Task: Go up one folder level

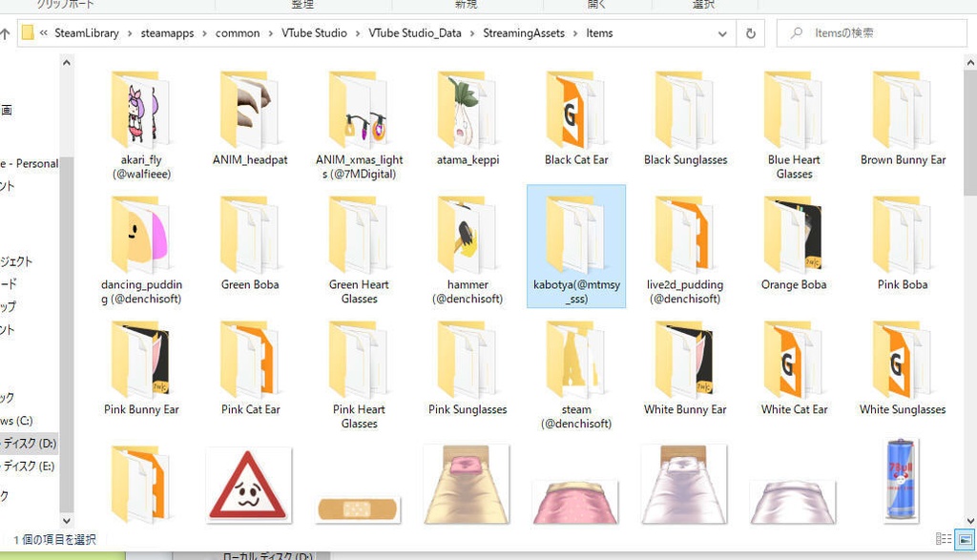Action: [5, 33]
